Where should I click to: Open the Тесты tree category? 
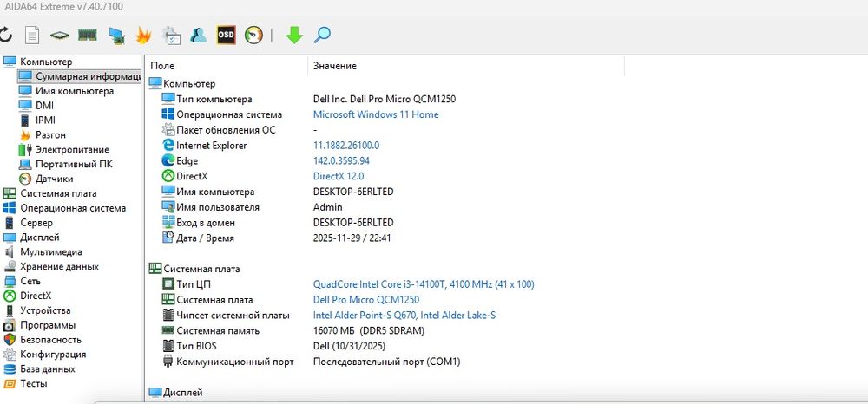[34, 383]
